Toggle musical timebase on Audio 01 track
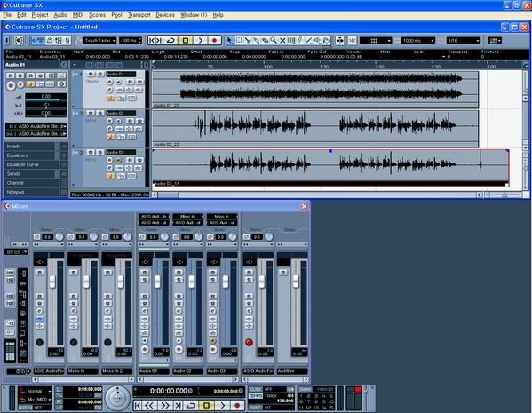The height and width of the screenshot is (413, 532). pyautogui.click(x=111, y=98)
